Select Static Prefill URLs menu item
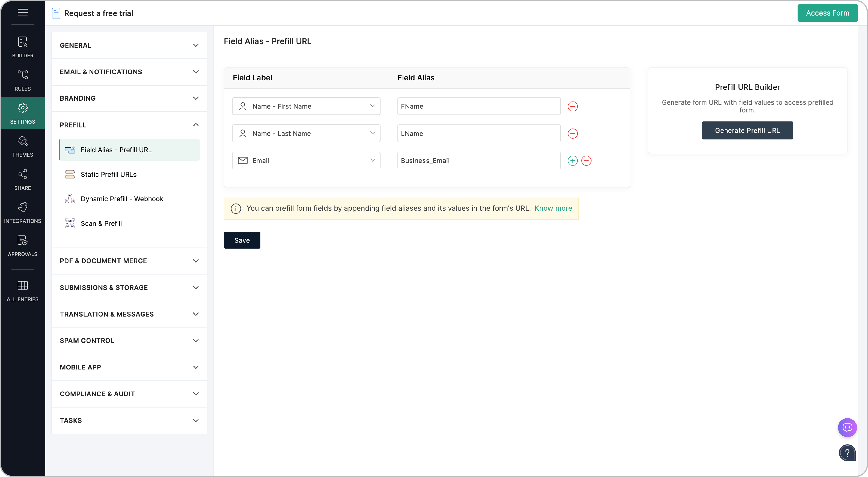 tap(109, 174)
